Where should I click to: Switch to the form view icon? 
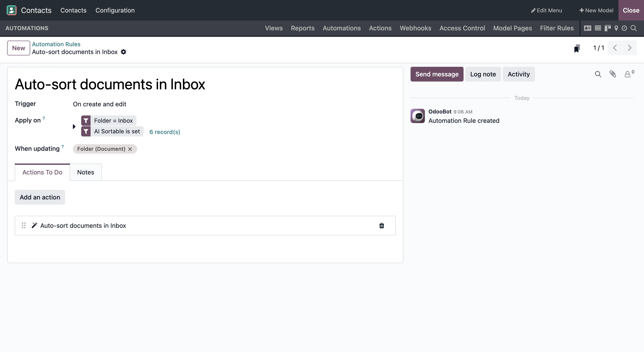click(587, 28)
